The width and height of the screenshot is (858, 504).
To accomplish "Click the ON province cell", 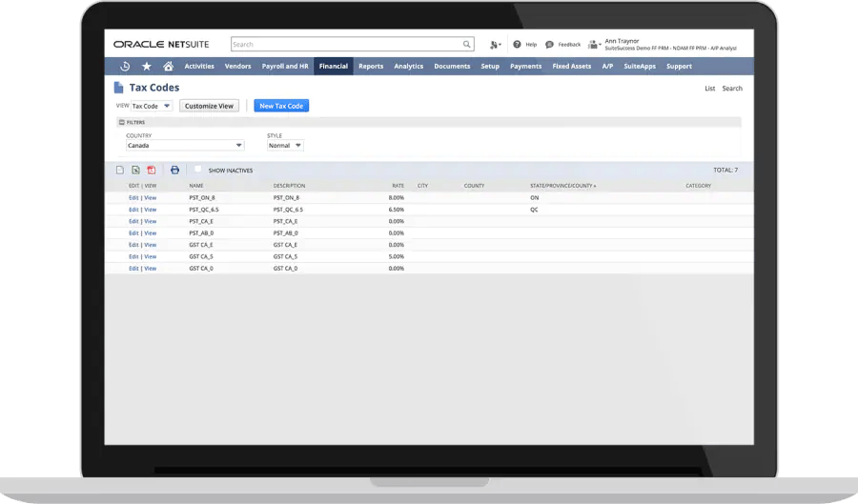I will coord(534,198).
